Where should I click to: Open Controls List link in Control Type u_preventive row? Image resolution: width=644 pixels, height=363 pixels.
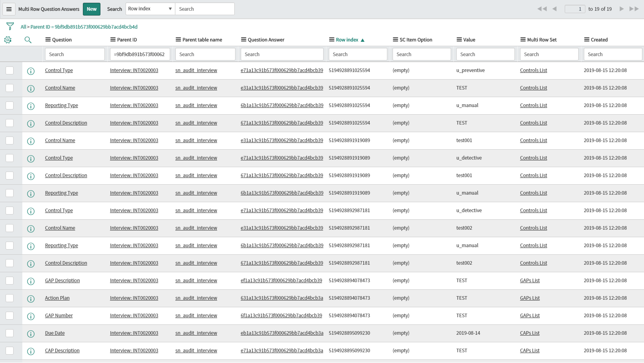(x=534, y=70)
